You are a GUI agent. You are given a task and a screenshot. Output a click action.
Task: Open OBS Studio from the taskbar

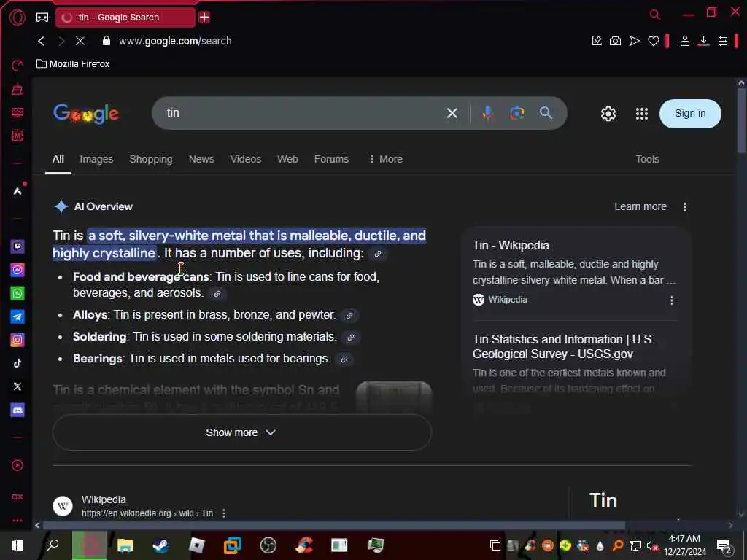click(268, 545)
